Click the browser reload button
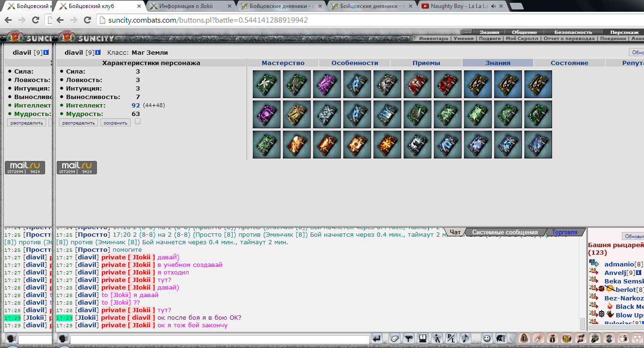 (87, 20)
